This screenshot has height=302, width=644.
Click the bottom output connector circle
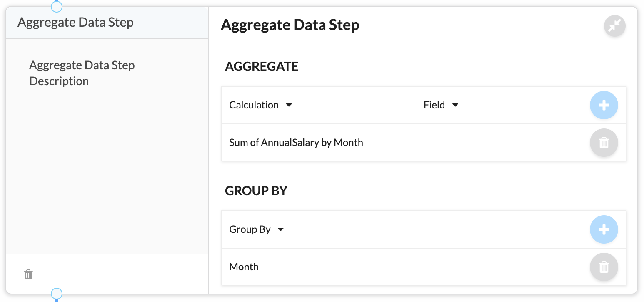pyautogui.click(x=56, y=294)
